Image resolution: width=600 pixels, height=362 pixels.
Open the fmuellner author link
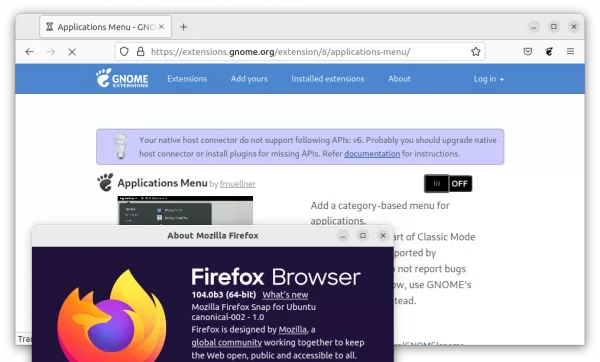click(x=238, y=184)
